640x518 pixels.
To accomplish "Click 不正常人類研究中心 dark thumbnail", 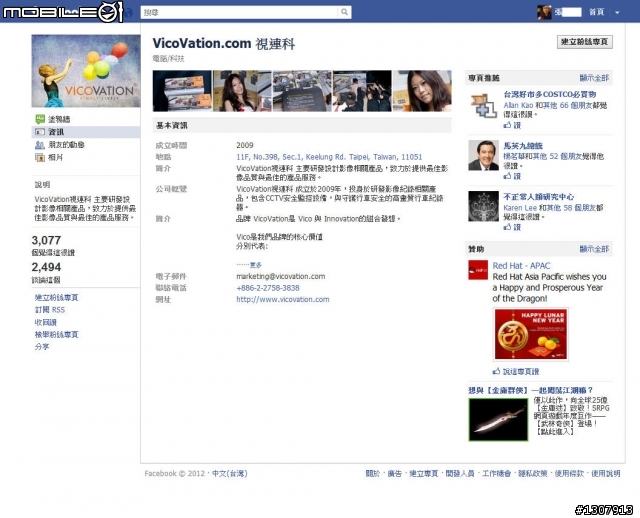I will tap(483, 206).
